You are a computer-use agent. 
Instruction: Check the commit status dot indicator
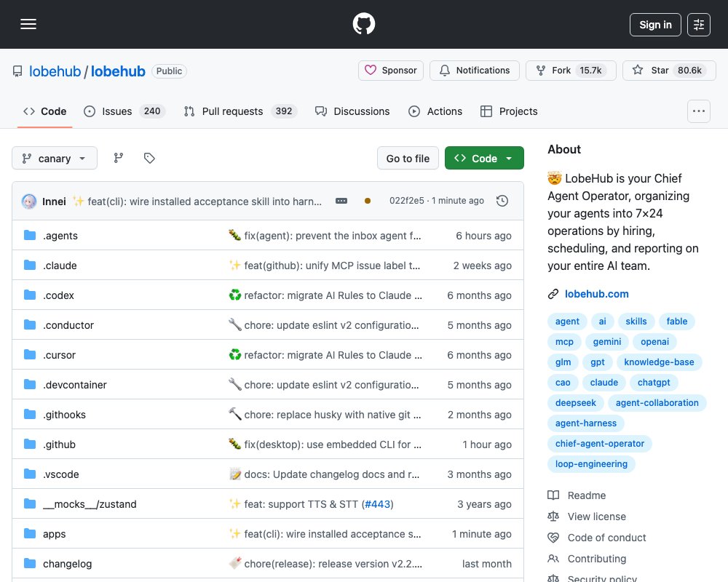pos(367,201)
